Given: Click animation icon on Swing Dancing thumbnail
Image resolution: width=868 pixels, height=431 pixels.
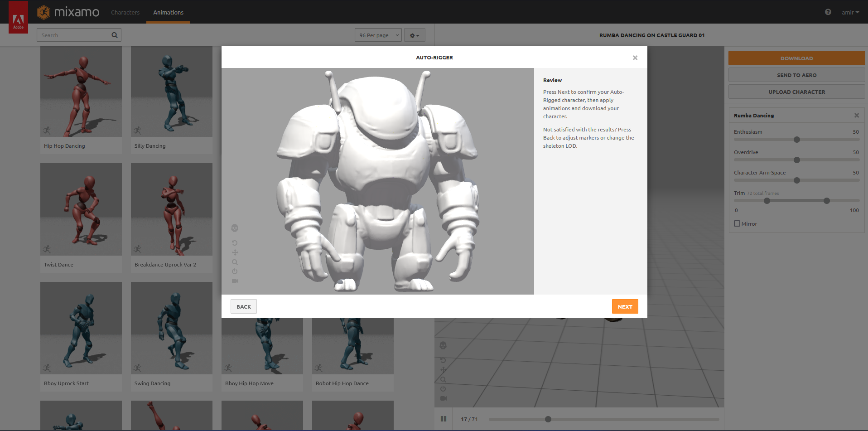Looking at the screenshot, I should pyautogui.click(x=138, y=368).
